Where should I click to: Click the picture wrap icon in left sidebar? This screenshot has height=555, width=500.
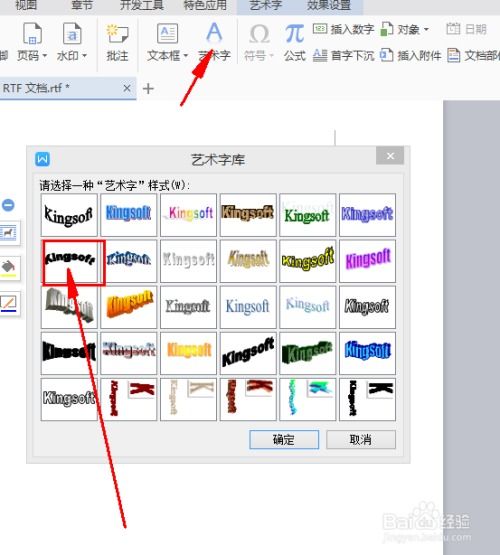pyautogui.click(x=9, y=233)
